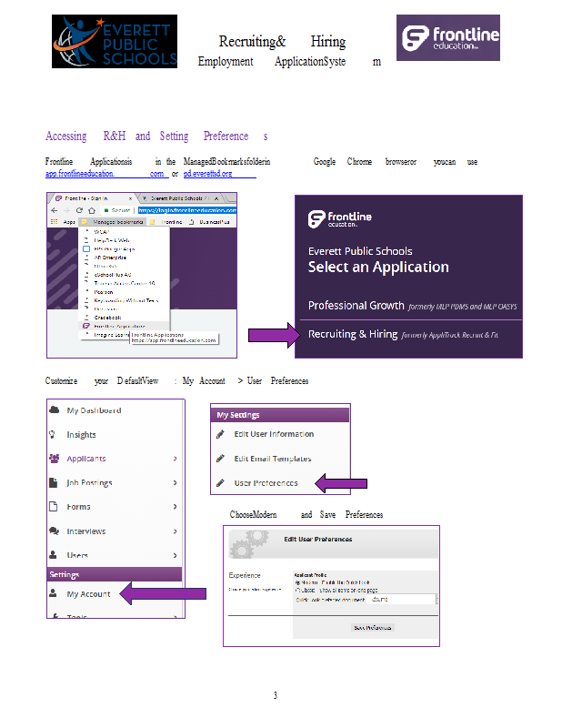Click the Applicants people icon
562x728 pixels.
coord(55,459)
